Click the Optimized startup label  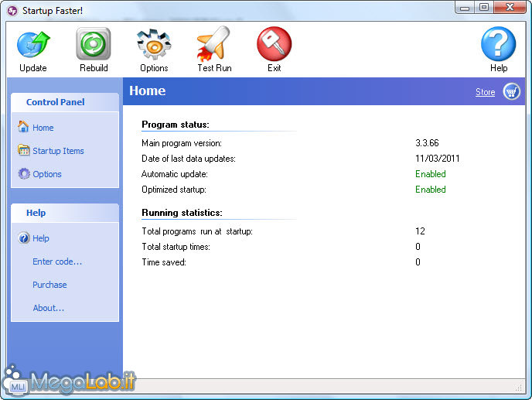tap(174, 190)
